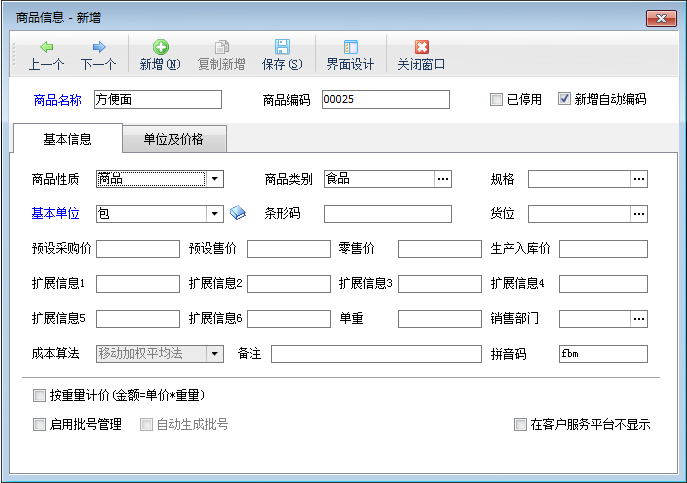Toggle the 已停用 checkbox
687x483 pixels.
[496, 99]
